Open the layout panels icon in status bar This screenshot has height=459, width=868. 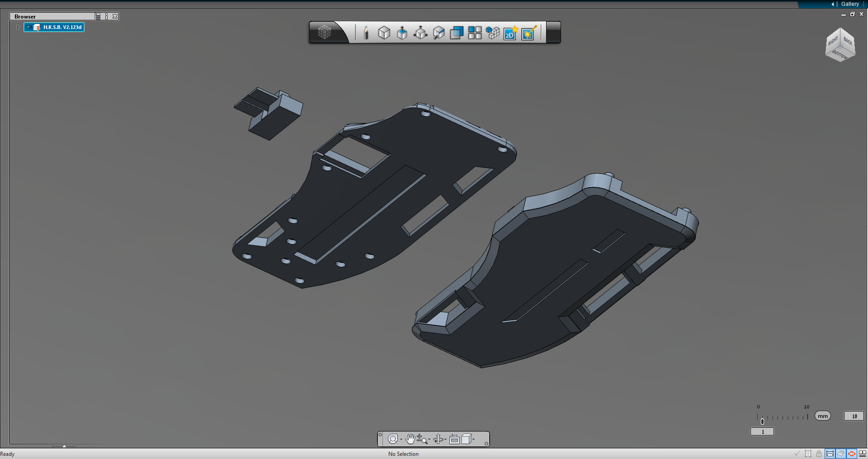click(x=863, y=454)
